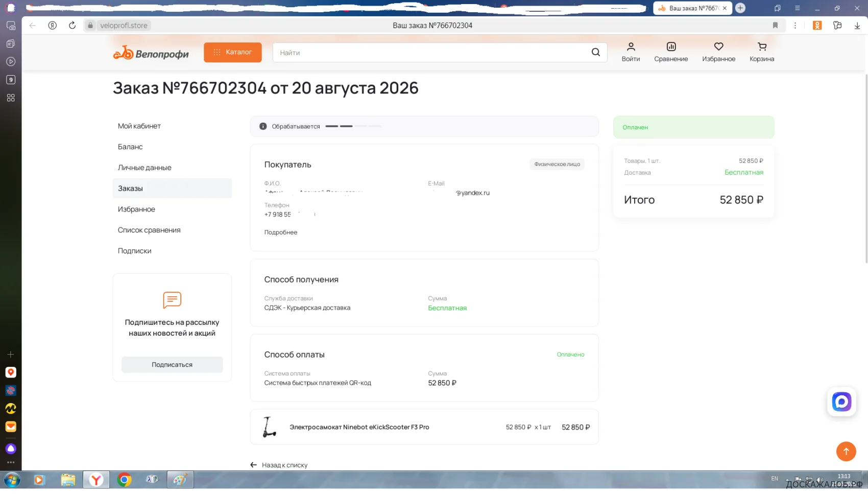Image resolution: width=868 pixels, height=494 pixels.
Task: Open the collections icon in browser sidebar
Action: (x=11, y=43)
